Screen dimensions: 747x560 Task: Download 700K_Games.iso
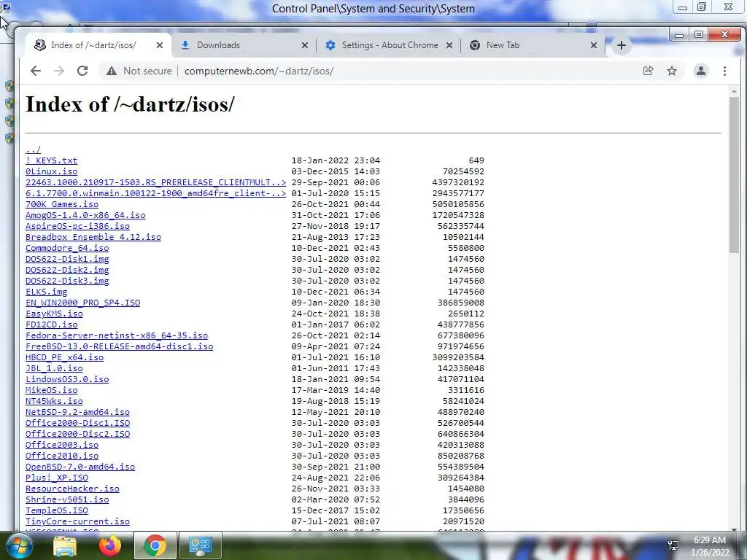tap(62, 204)
